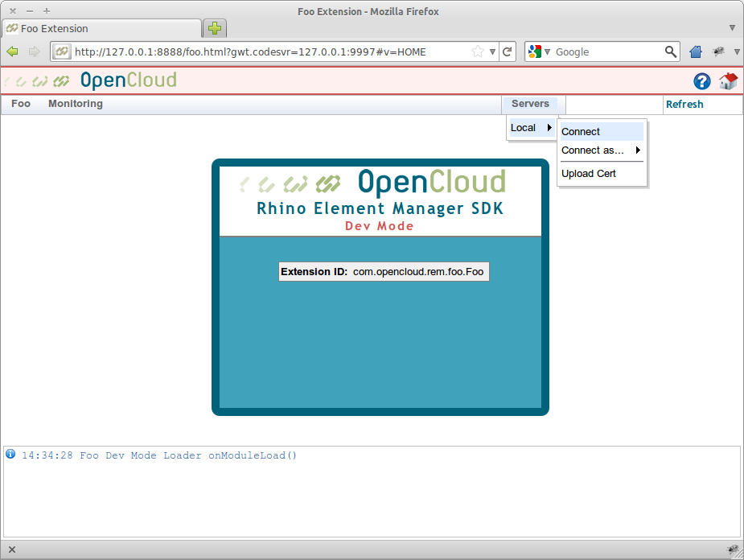The height and width of the screenshot is (560, 744).
Task: Click the URL address bar
Action: [x=265, y=51]
